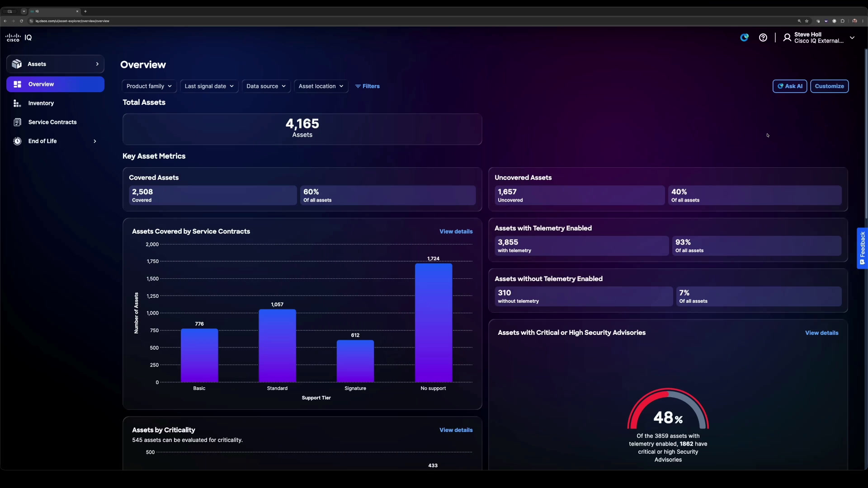This screenshot has width=868, height=488.
Task: Select Overview in the sidebar
Action: [x=55, y=84]
